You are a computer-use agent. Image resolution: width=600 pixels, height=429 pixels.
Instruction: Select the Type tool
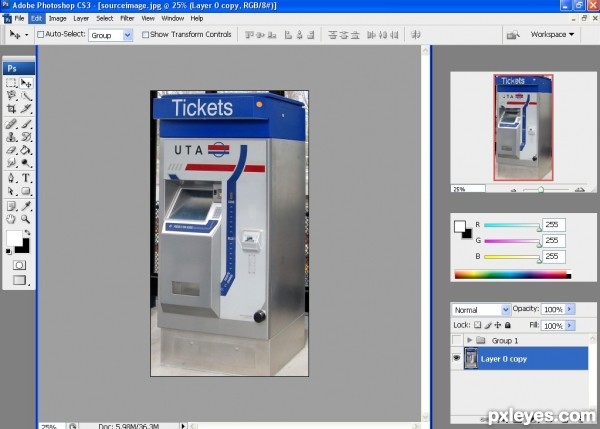pos(26,178)
